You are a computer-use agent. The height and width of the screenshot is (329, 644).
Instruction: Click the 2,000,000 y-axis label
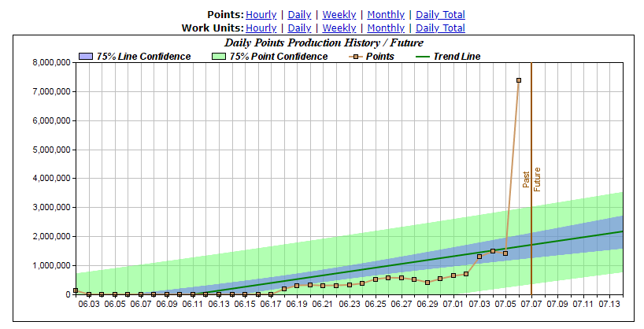51,237
